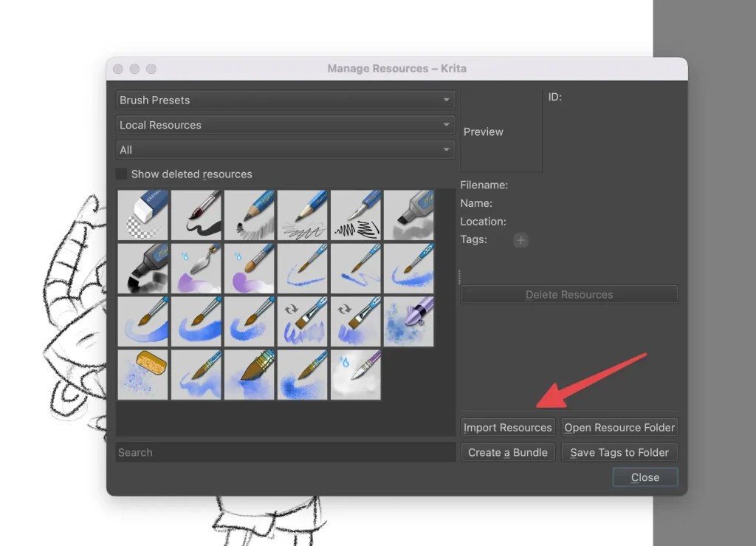Select the flat brush preset with rotation arrows
Screen dimensions: 756x546
pos(302,320)
